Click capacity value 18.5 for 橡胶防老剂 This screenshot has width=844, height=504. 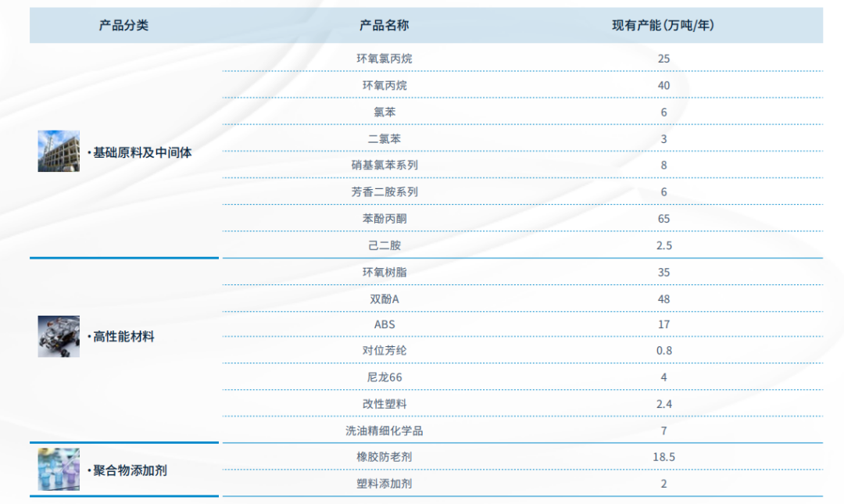[x=663, y=457]
